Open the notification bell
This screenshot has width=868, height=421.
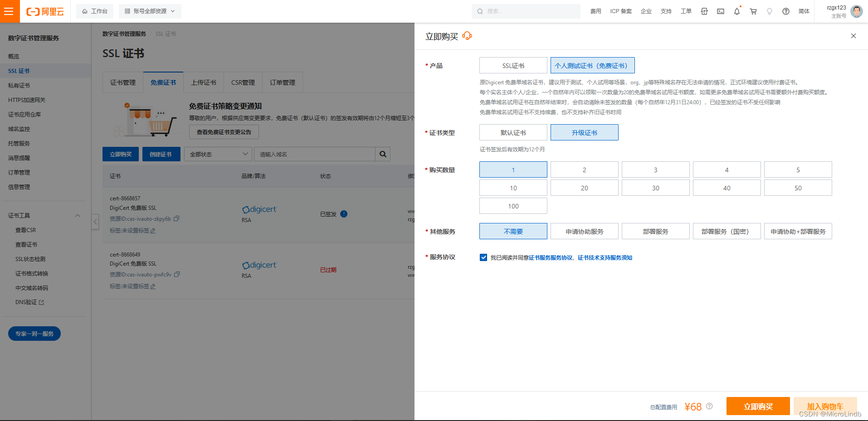(x=737, y=11)
